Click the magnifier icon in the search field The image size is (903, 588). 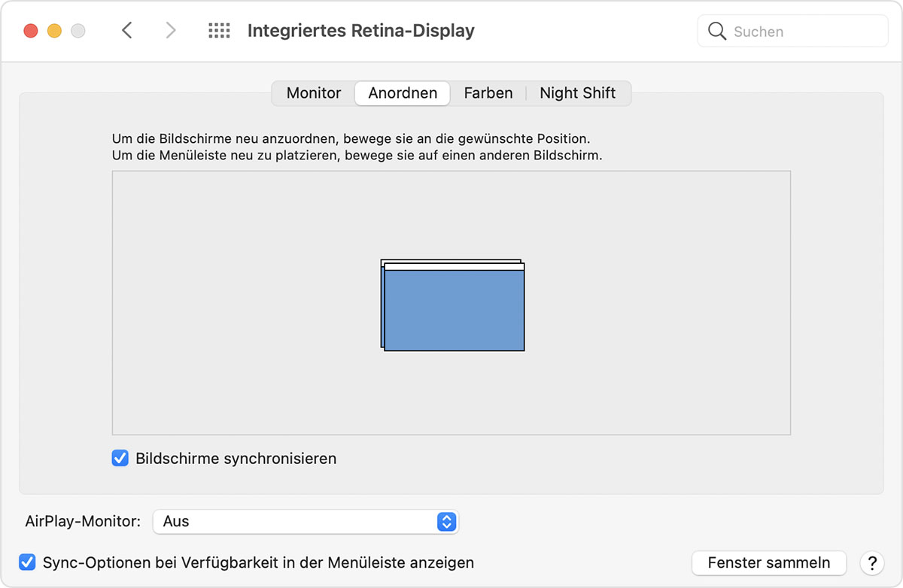[x=717, y=32]
